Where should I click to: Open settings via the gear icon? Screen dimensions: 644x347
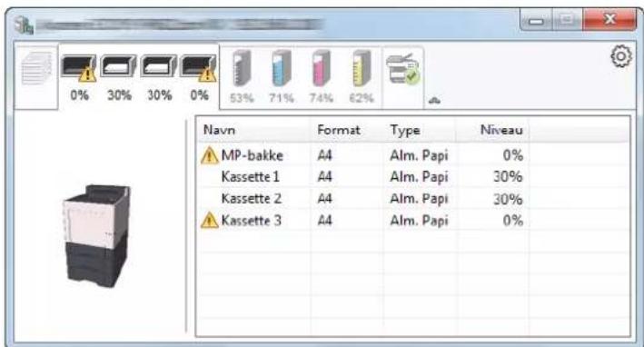pos(621,56)
